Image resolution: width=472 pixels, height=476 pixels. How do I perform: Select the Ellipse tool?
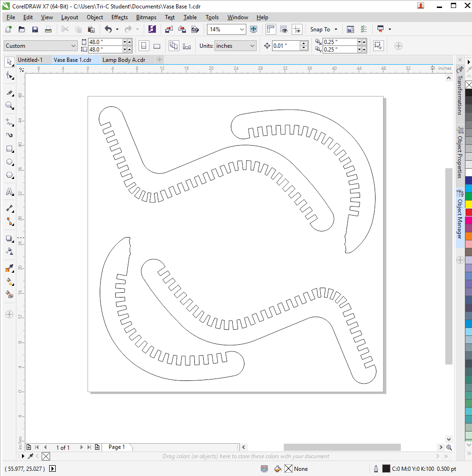tap(9, 162)
